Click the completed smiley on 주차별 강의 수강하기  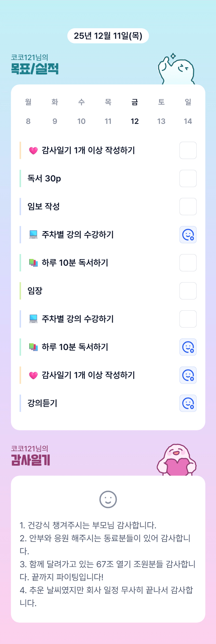188,234
